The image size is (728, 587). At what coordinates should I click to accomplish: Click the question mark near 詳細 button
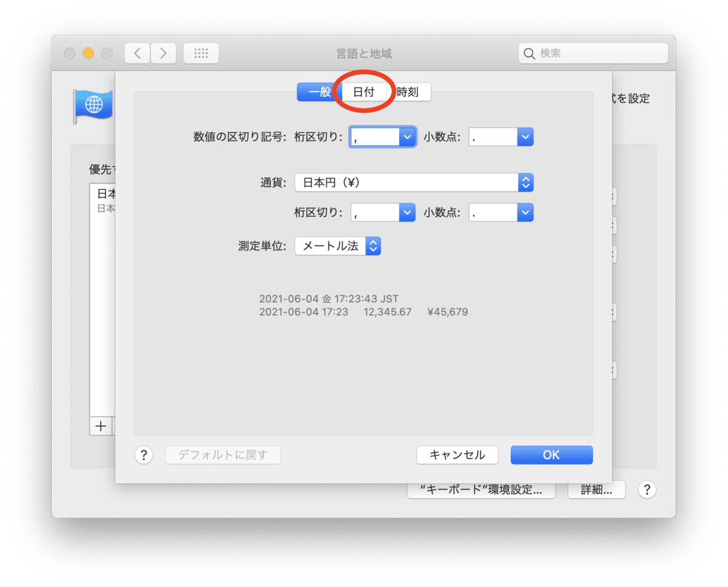pos(647,489)
